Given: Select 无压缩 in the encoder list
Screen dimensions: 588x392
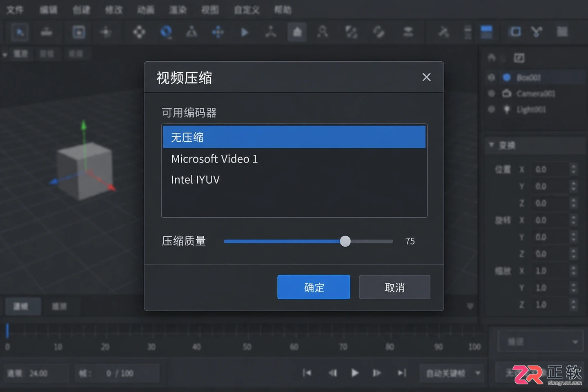Looking at the screenshot, I should tap(294, 137).
